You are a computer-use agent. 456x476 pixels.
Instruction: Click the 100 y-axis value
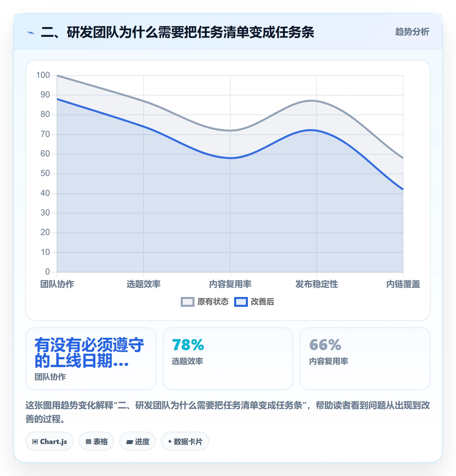pyautogui.click(x=43, y=75)
